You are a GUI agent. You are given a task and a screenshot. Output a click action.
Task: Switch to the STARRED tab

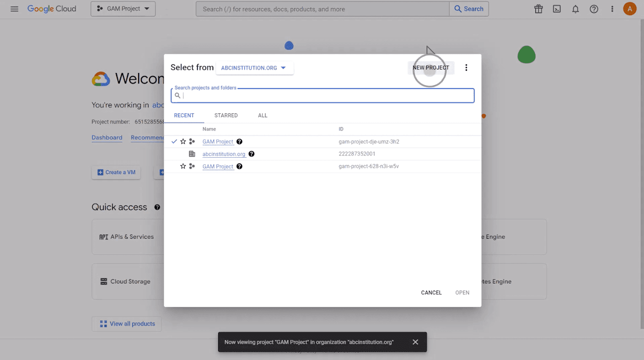point(226,116)
